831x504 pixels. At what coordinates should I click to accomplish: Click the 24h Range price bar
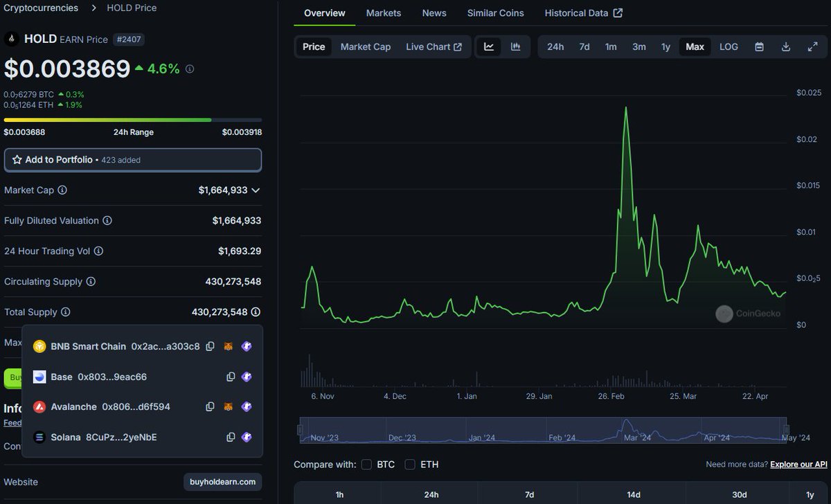coord(133,120)
